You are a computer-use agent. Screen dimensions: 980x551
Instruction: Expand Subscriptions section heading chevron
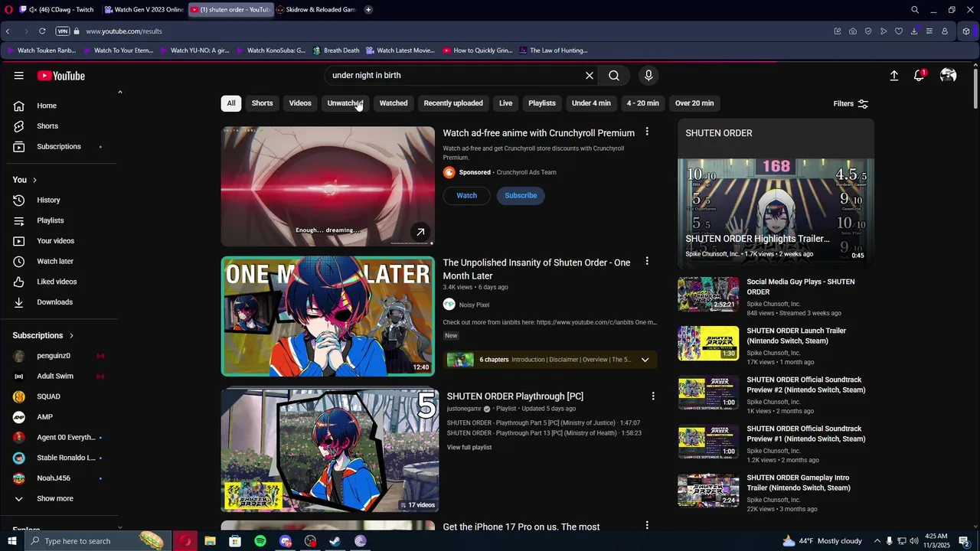[71, 336]
